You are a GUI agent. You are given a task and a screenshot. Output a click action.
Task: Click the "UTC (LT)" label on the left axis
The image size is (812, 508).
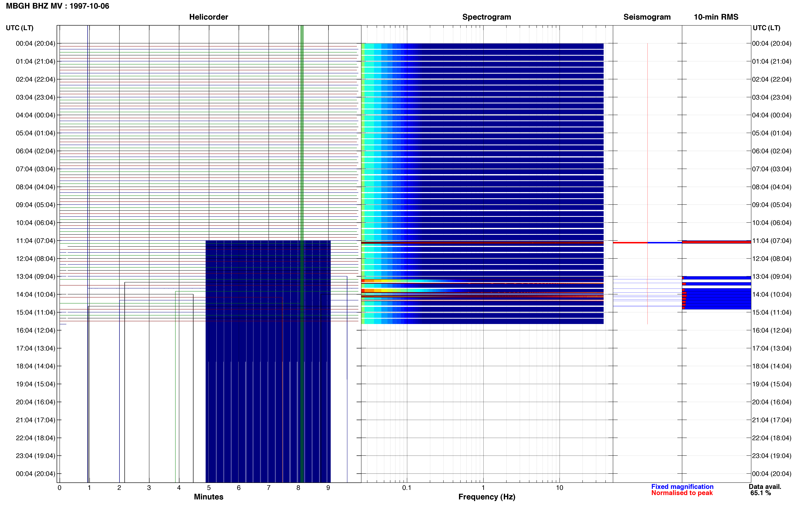tap(19, 28)
